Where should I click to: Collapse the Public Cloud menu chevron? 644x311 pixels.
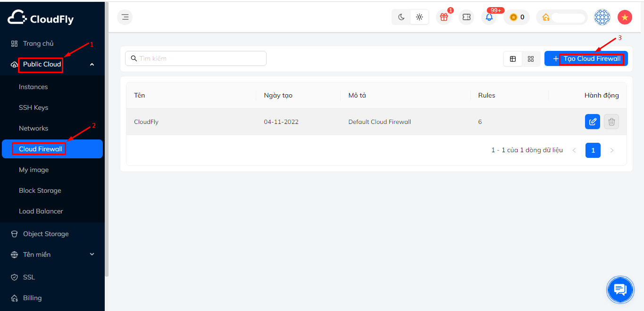tap(92, 64)
